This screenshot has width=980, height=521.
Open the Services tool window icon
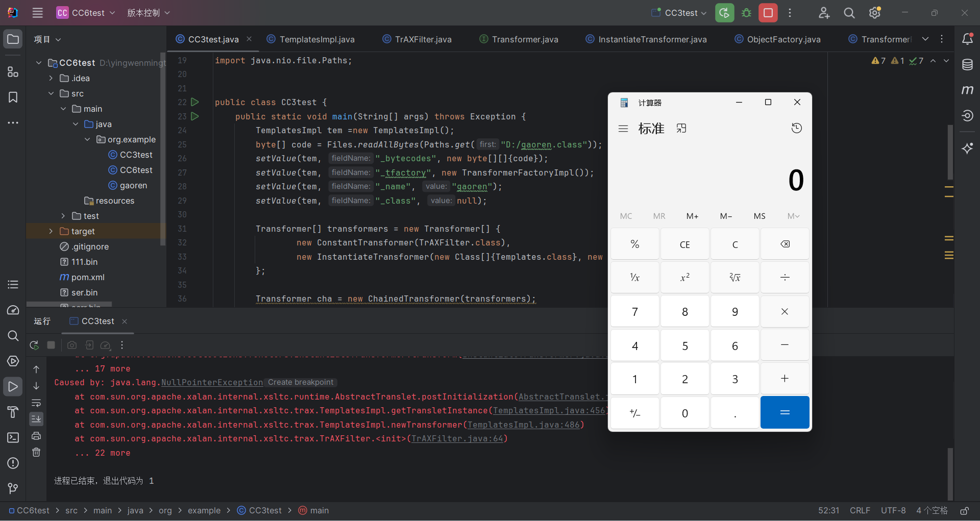13,361
